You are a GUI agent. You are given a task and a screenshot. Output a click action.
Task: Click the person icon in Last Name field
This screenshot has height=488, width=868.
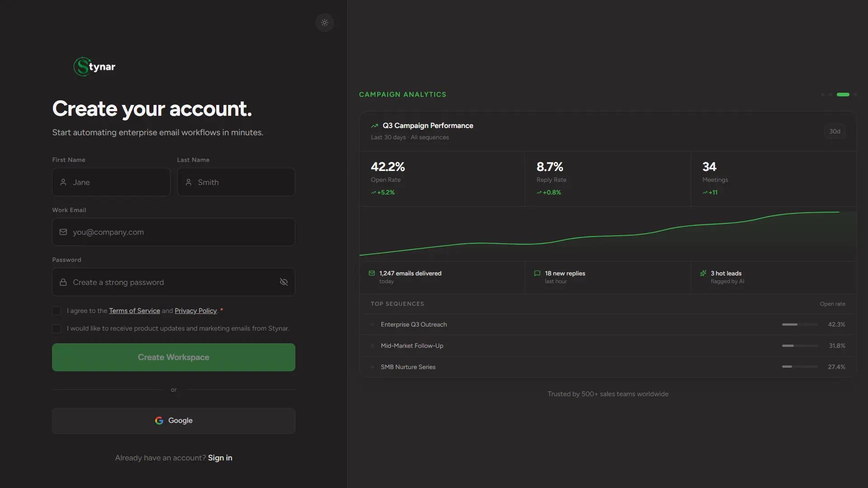tap(189, 182)
